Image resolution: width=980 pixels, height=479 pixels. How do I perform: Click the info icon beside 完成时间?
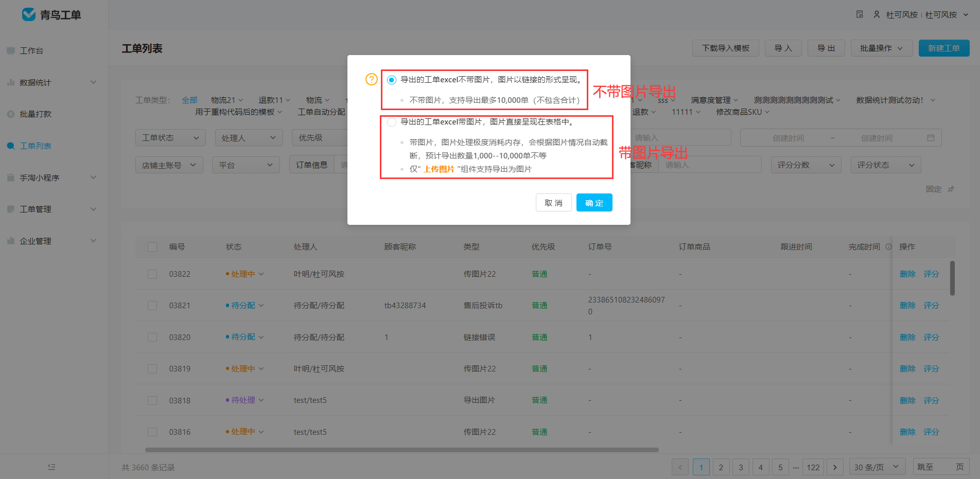[888, 247]
